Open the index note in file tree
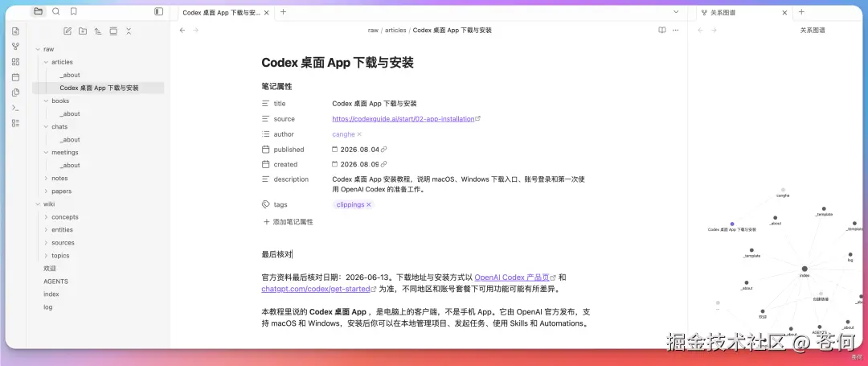Viewport: 868px width, 366px height. [x=51, y=294]
